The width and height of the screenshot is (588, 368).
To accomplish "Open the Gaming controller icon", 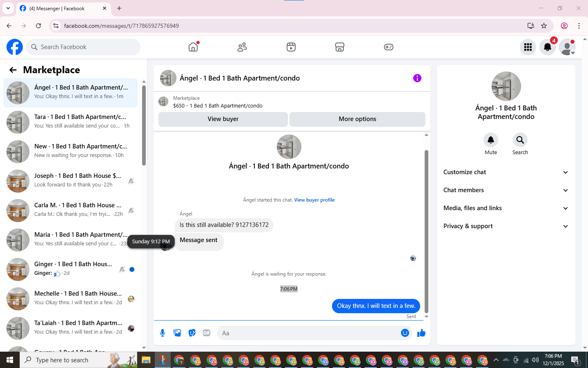I will [x=389, y=47].
